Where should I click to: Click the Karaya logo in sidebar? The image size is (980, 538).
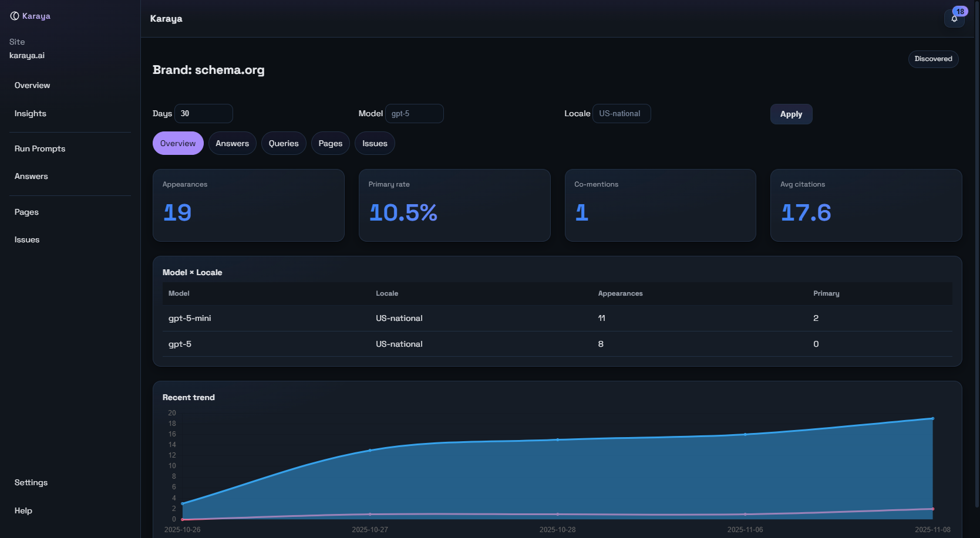[31, 16]
